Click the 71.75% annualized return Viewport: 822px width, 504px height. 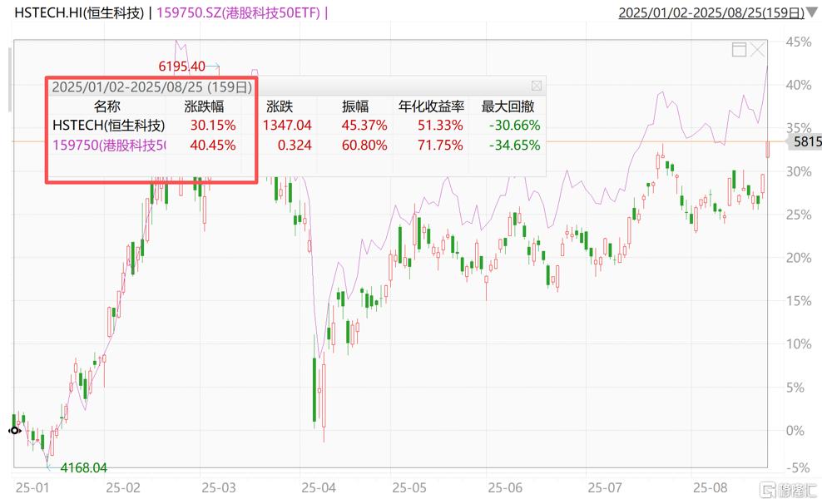tap(440, 145)
